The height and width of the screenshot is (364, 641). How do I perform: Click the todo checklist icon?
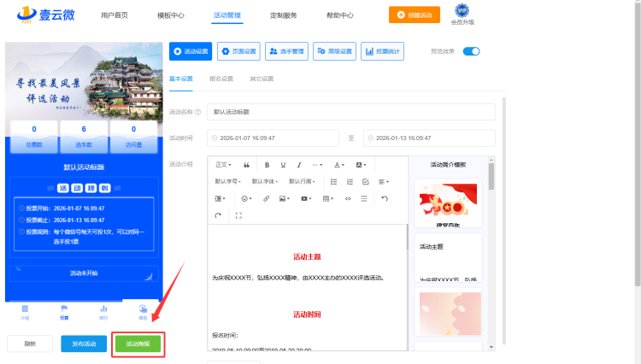coord(366,181)
